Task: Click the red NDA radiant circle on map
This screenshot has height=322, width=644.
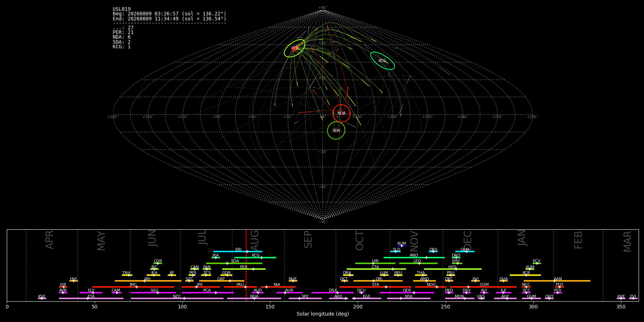Action: 341,113
